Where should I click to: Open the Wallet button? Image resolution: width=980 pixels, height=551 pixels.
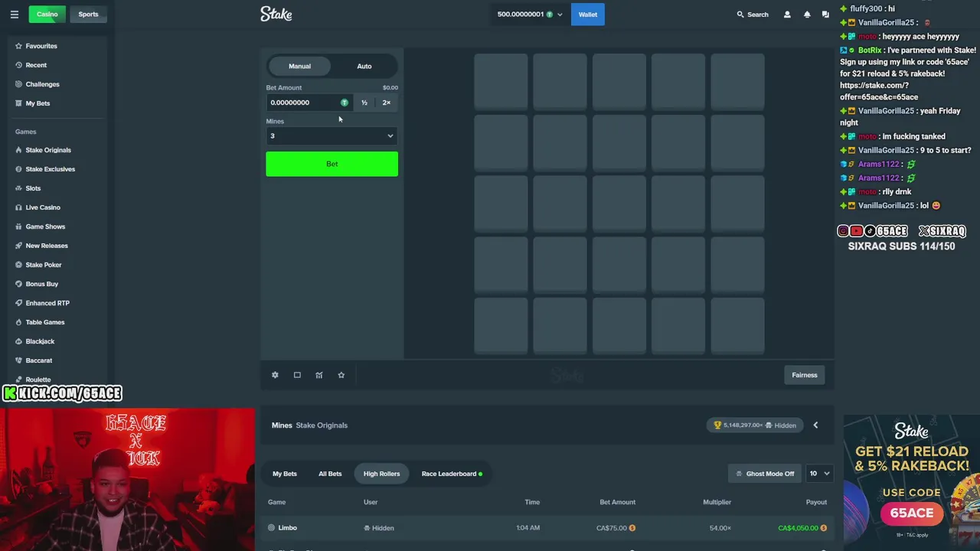pyautogui.click(x=588, y=15)
